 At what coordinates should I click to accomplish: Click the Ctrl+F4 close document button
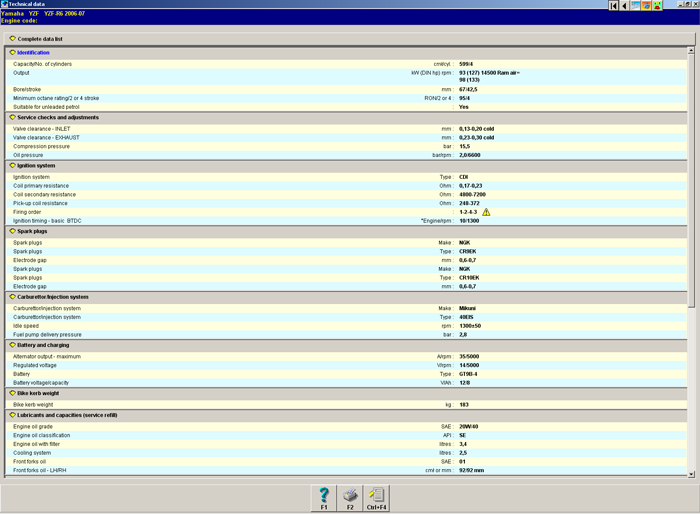tap(376, 498)
